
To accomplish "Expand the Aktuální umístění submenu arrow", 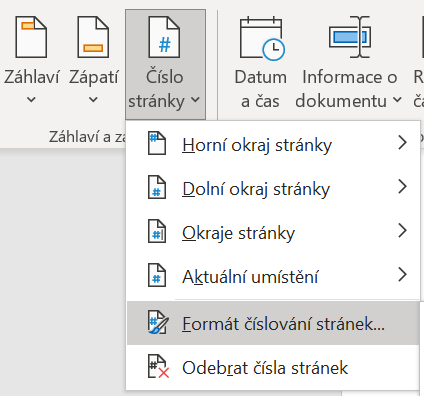I will point(403,275).
